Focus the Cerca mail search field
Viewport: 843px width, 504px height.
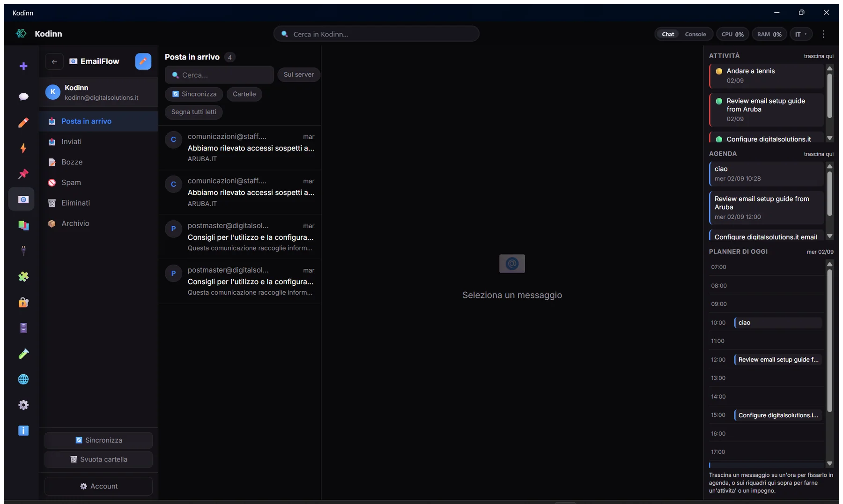(219, 75)
